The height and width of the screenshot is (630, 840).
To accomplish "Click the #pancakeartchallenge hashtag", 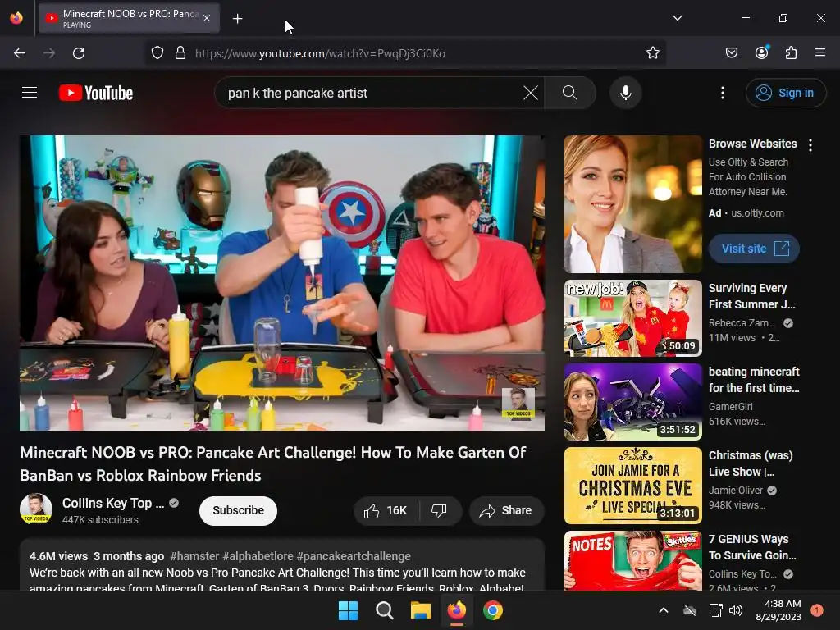I will point(354,556).
